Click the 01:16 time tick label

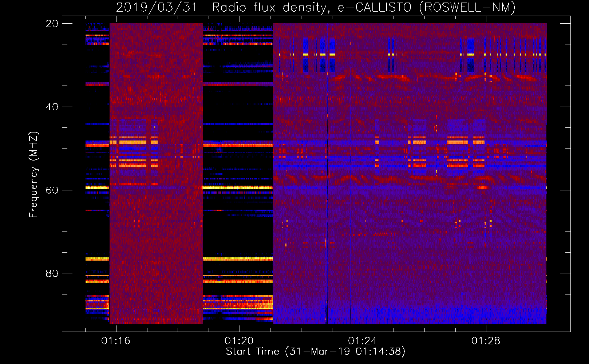[x=116, y=341]
